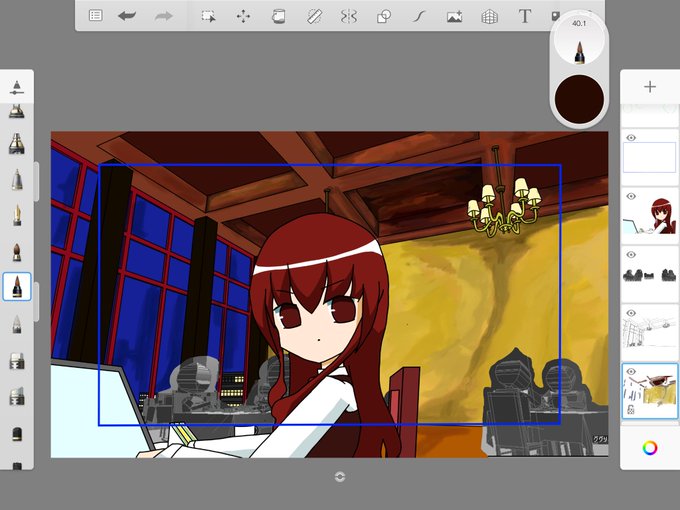Turn on Predictive Stroke curve tool
Image resolution: width=680 pixels, height=510 pixels.
418,16
